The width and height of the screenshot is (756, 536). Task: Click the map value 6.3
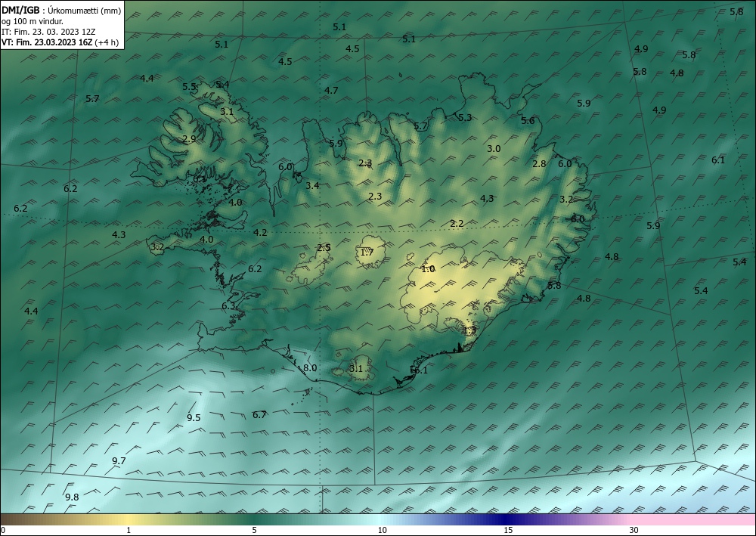pos(228,305)
